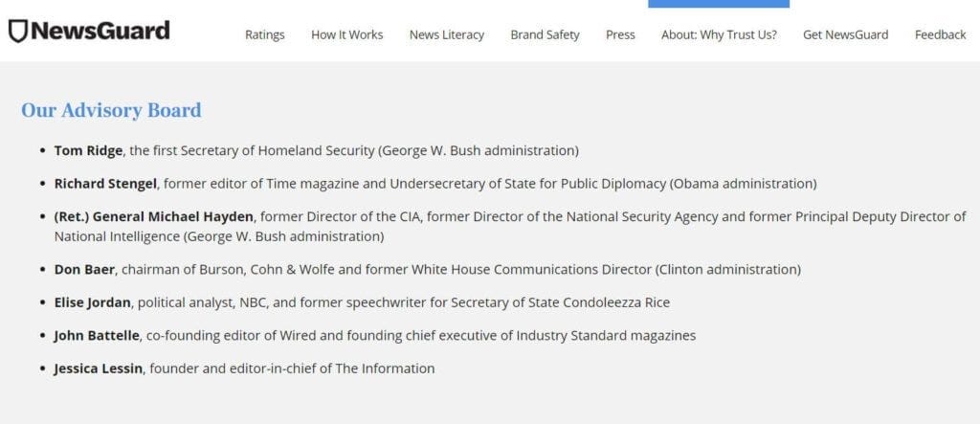Screen dimensions: 980x424
Task: Open the Feedback page
Action: click(941, 35)
